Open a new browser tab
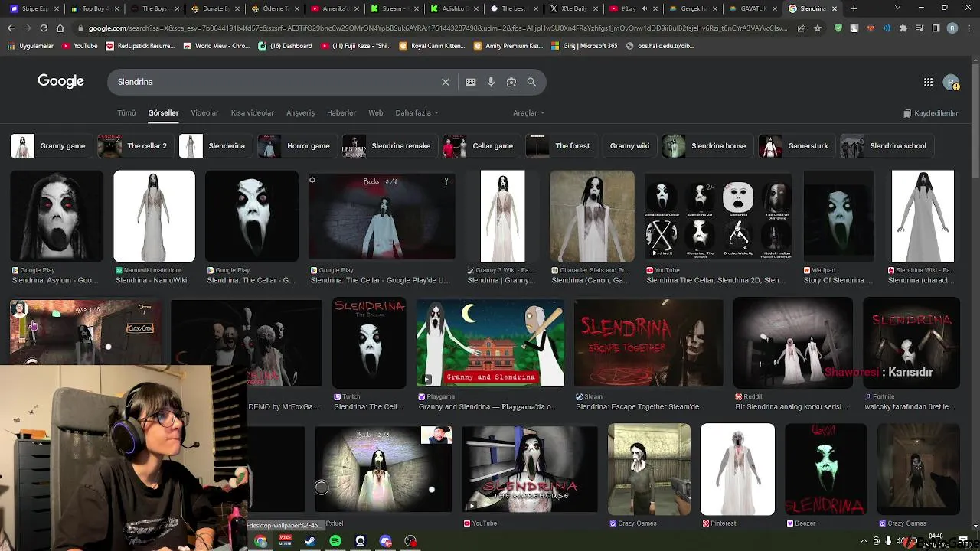This screenshot has width=980, height=551. click(854, 8)
